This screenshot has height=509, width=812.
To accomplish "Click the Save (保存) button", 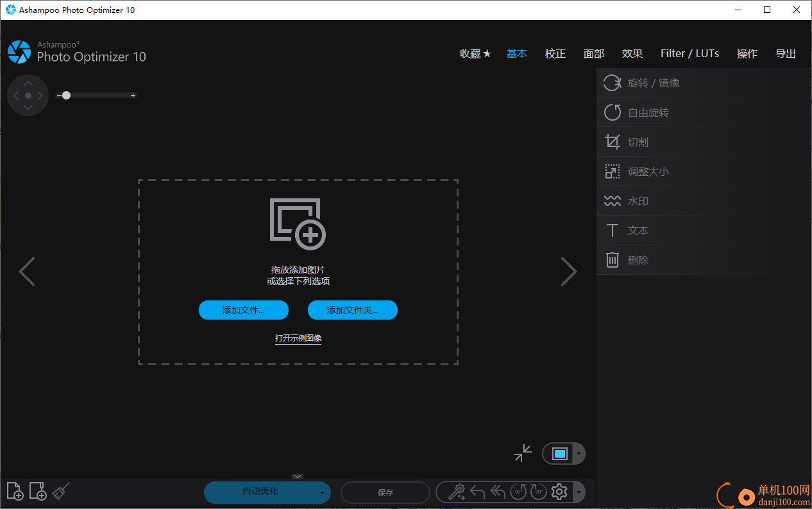I will 385,492.
